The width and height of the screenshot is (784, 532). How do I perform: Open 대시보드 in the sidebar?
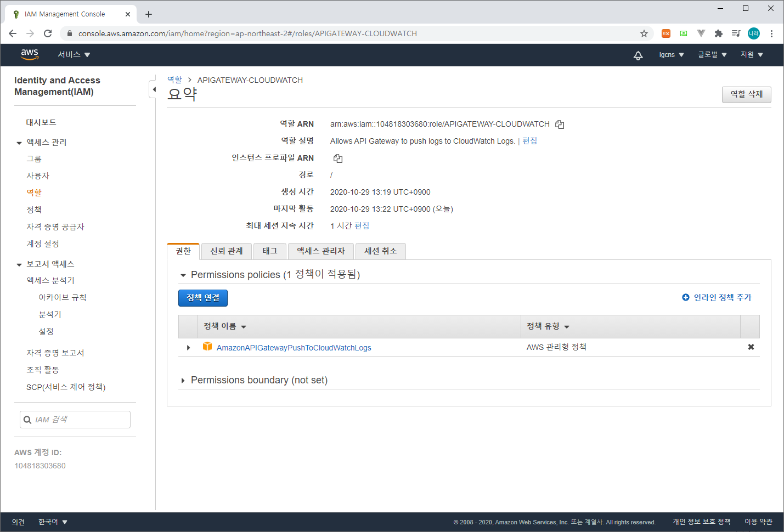[x=41, y=122]
